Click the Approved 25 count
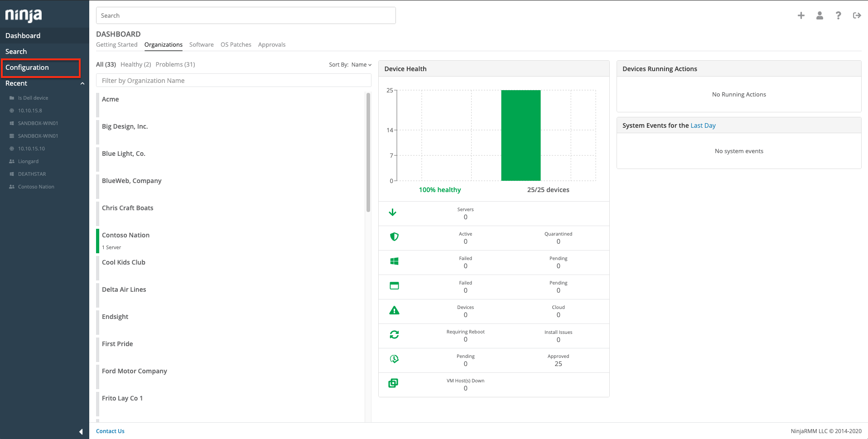The height and width of the screenshot is (439, 868). click(x=558, y=364)
